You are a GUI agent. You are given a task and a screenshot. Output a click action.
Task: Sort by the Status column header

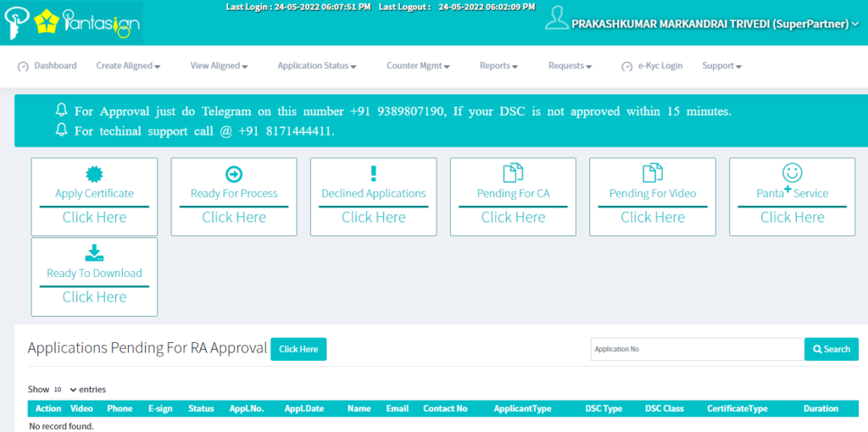201,409
